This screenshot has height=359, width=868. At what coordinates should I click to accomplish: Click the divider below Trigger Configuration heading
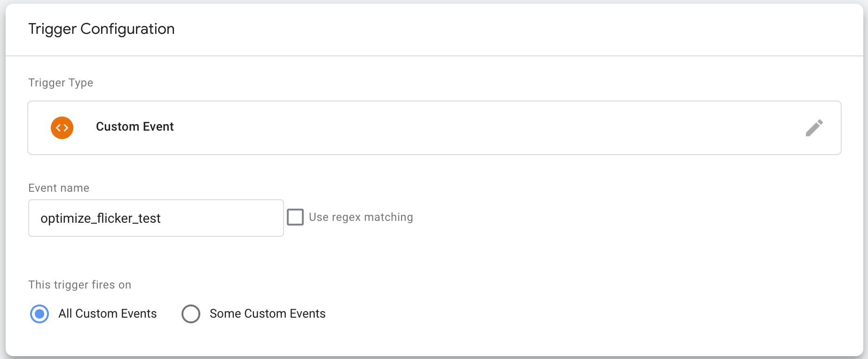pos(434,56)
